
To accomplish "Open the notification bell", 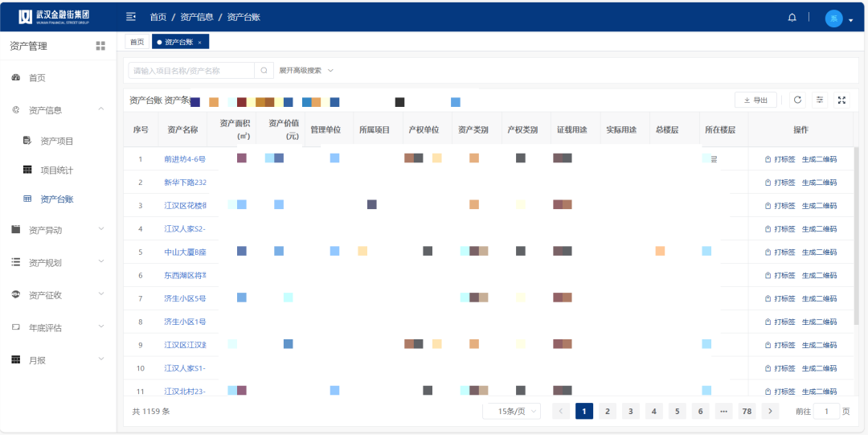I will point(792,18).
